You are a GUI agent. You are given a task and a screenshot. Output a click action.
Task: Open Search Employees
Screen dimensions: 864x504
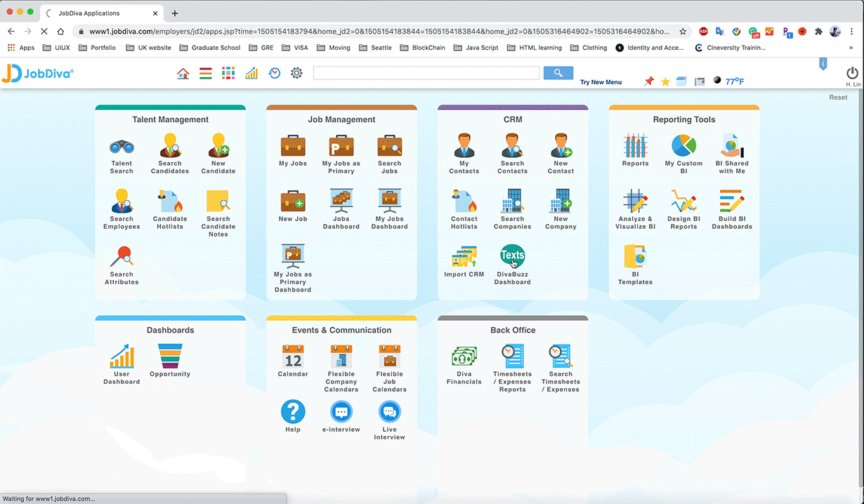122,201
